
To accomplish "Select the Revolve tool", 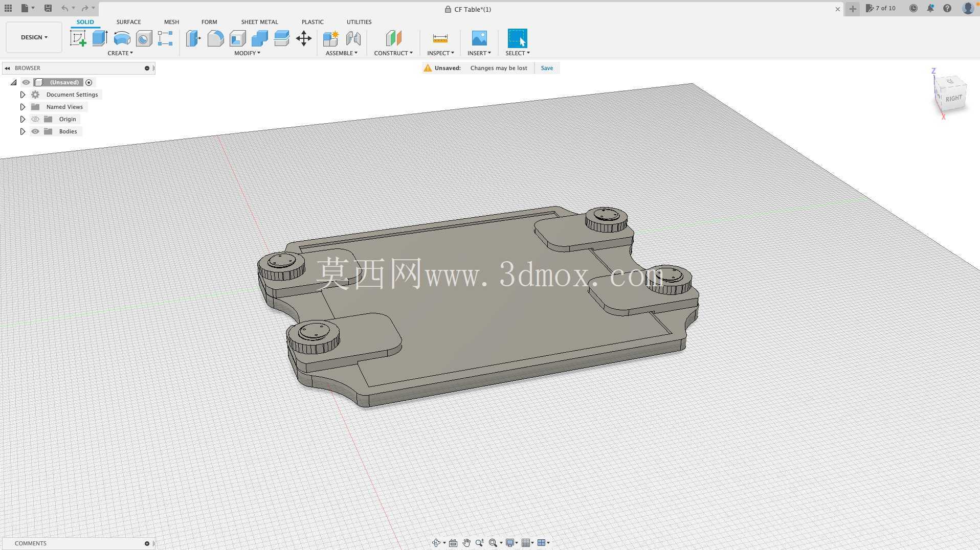I will pyautogui.click(x=122, y=38).
